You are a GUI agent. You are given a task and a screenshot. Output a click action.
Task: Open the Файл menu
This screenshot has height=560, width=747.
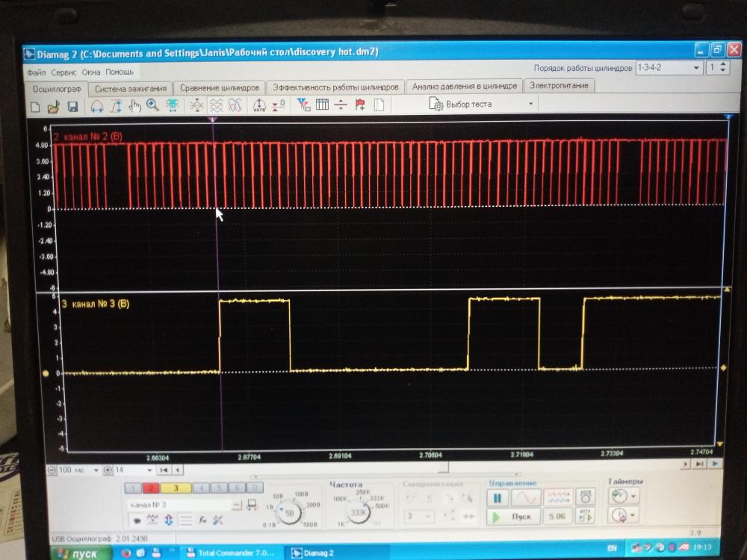(x=36, y=73)
